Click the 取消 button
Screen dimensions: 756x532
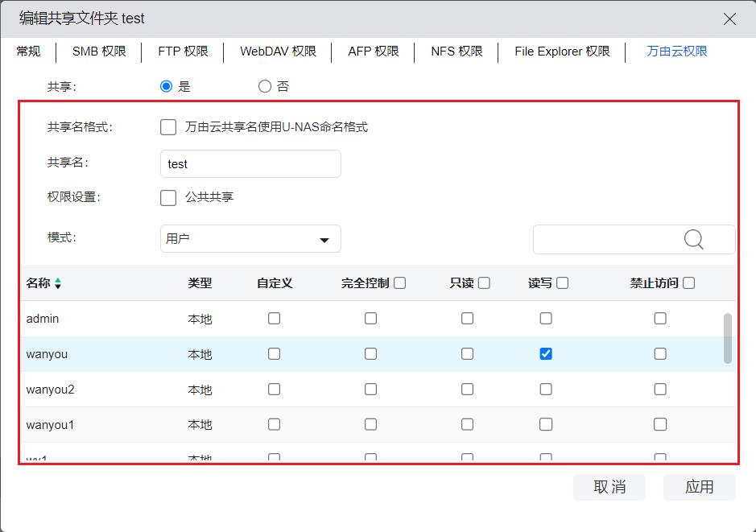[x=609, y=487]
